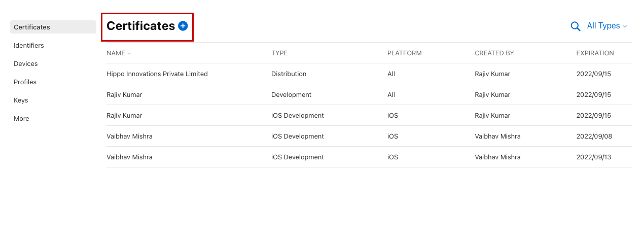Click the CREATED BY column header
The image size is (644, 238).
(x=494, y=53)
